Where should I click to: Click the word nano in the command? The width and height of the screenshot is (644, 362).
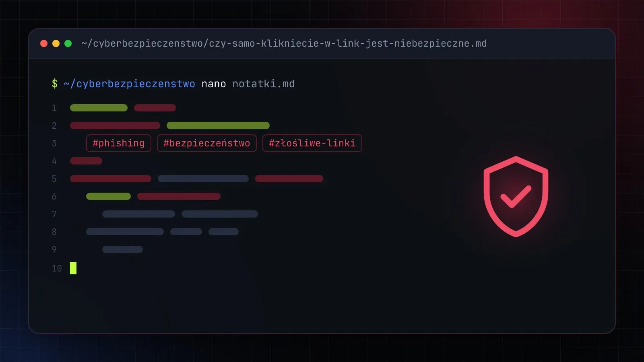214,84
